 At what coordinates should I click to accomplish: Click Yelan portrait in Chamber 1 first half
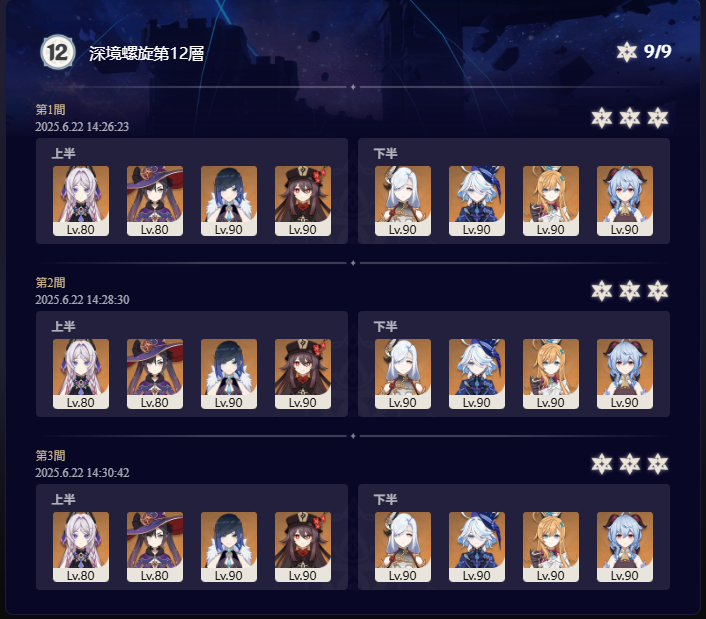(229, 201)
